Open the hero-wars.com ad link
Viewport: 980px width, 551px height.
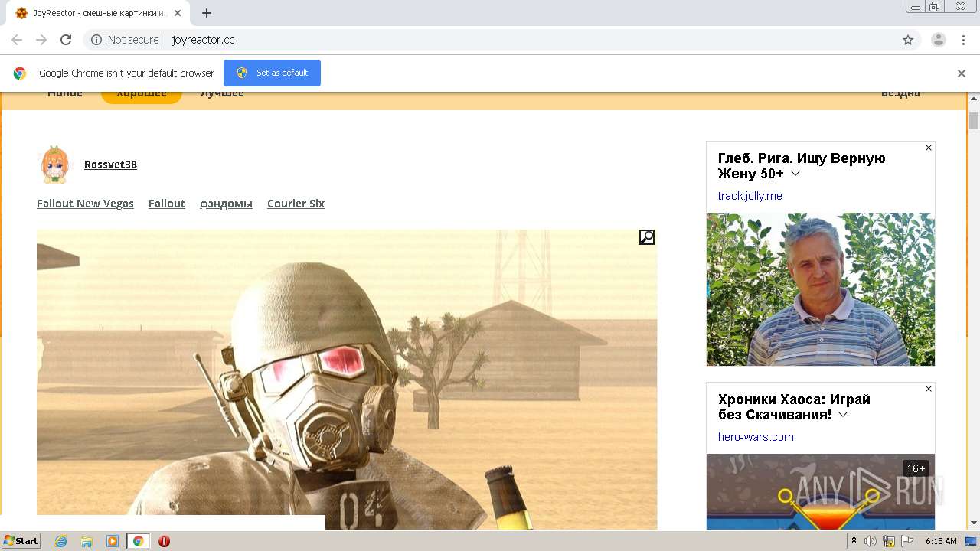(756, 437)
